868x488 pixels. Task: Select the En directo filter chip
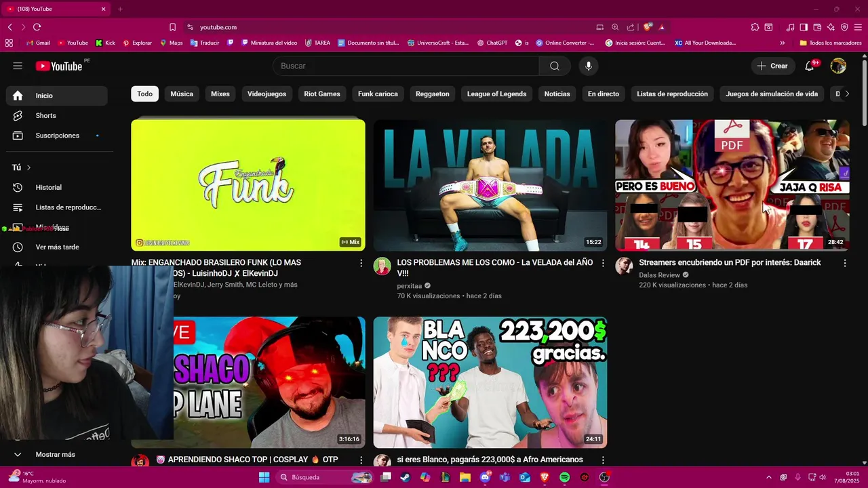[x=604, y=94]
